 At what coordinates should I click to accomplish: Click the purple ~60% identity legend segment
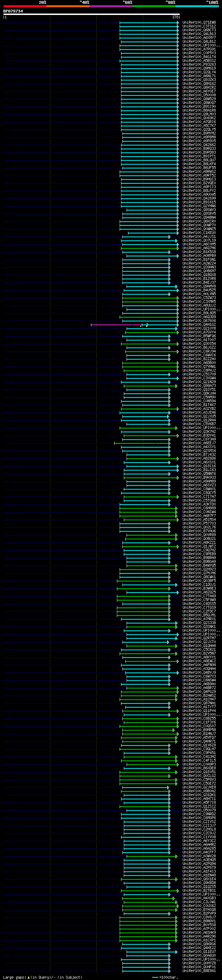click(111, 6)
